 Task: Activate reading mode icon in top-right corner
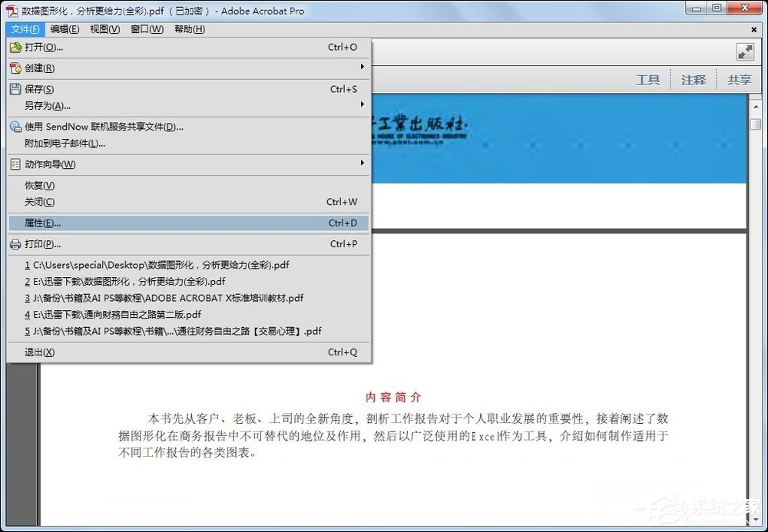click(744, 51)
